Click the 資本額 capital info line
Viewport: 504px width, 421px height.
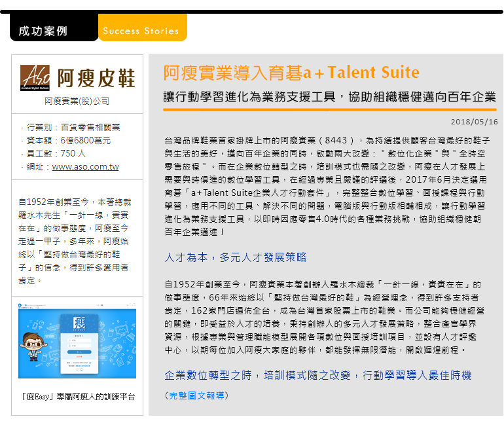(68, 140)
